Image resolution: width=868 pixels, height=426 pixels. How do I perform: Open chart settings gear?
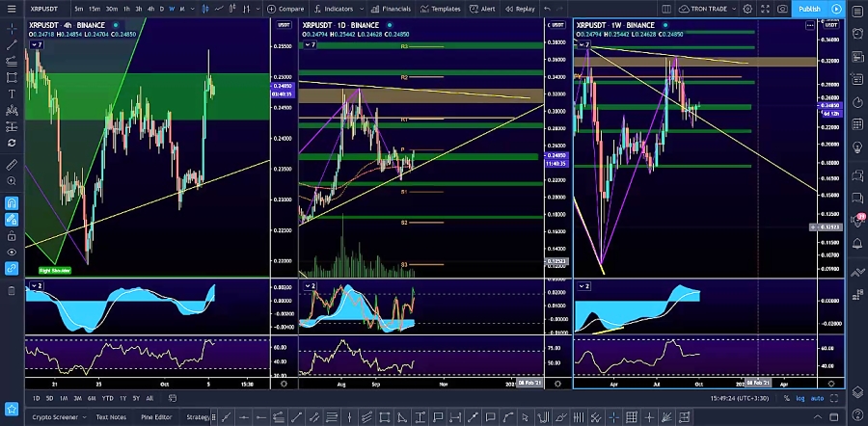[x=747, y=9]
